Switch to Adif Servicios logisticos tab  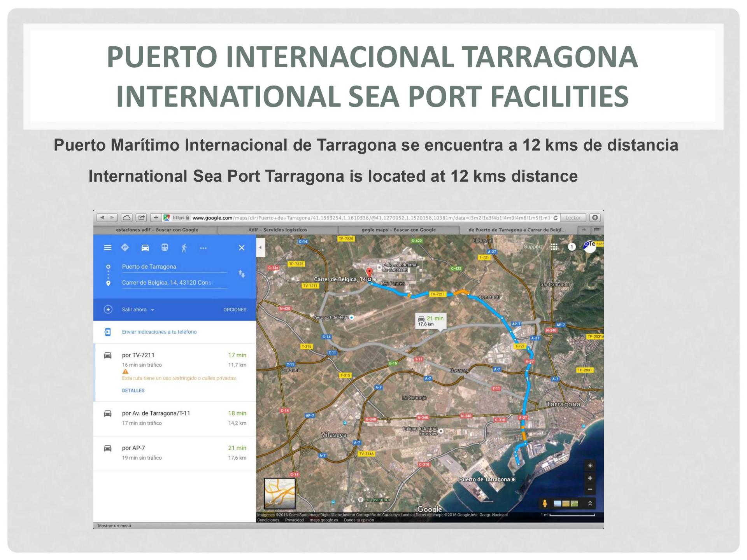(x=277, y=230)
